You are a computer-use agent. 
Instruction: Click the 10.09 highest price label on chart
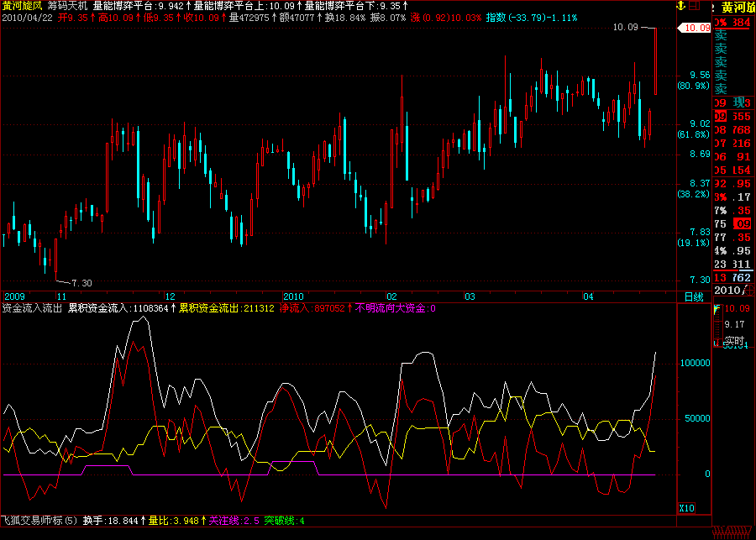coord(626,28)
